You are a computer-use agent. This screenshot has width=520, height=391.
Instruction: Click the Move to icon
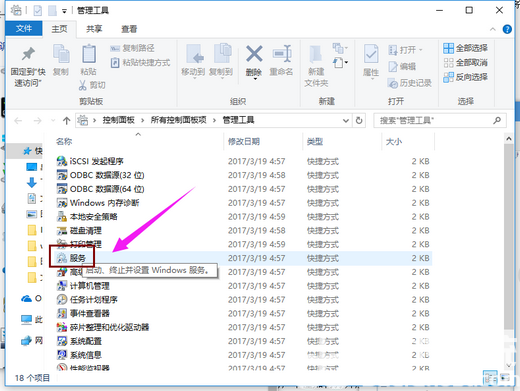coord(194,53)
